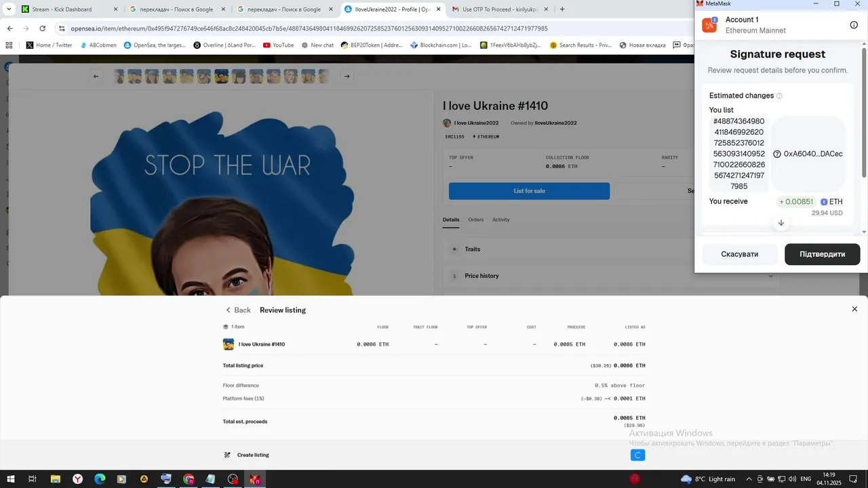Open the Windows Start menu

10,479
